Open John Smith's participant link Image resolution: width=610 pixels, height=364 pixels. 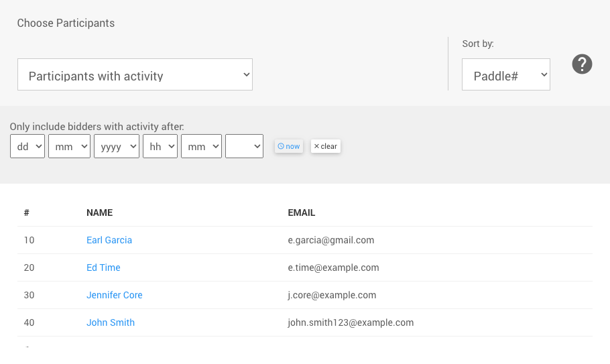pyautogui.click(x=111, y=322)
